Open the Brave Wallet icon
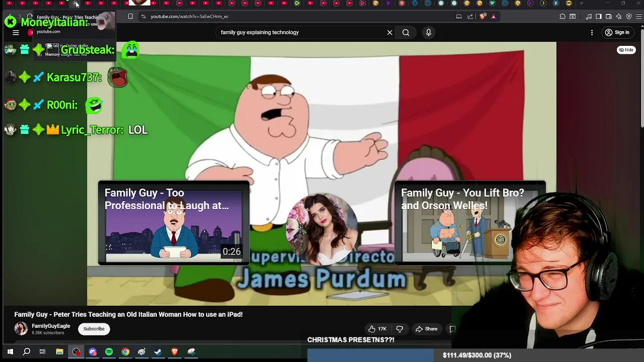The image size is (644, 362). (609, 17)
